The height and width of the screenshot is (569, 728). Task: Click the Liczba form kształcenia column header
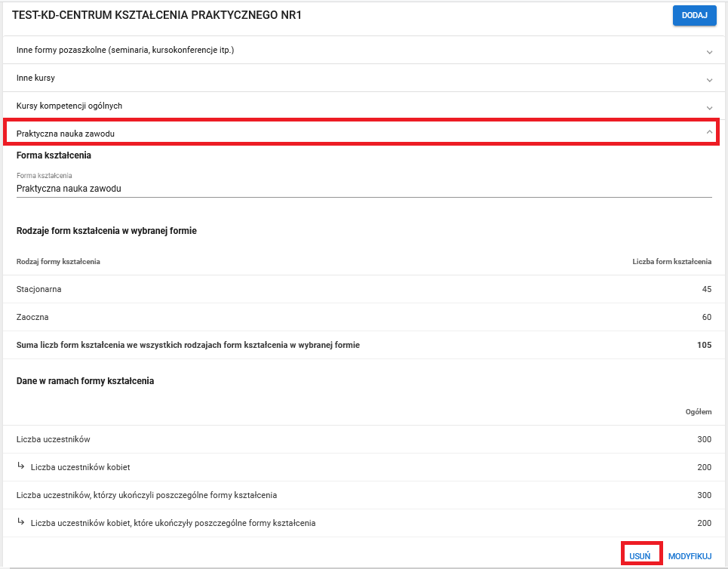click(x=671, y=261)
